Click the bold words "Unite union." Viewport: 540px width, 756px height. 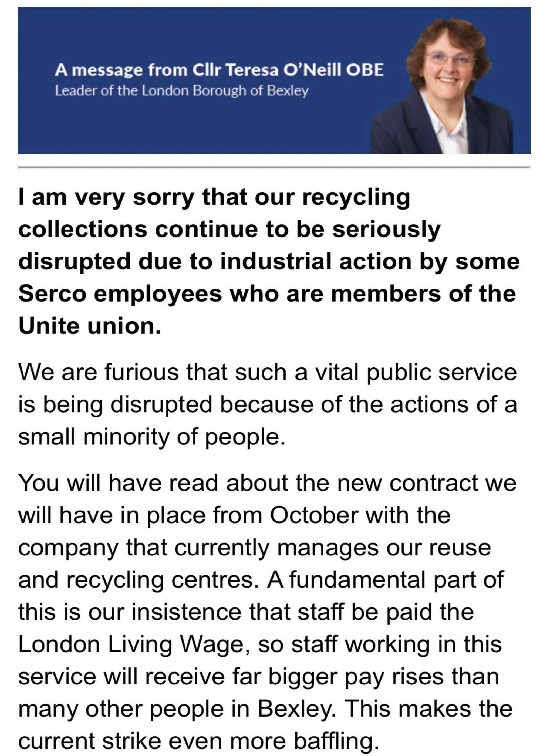[90, 326]
